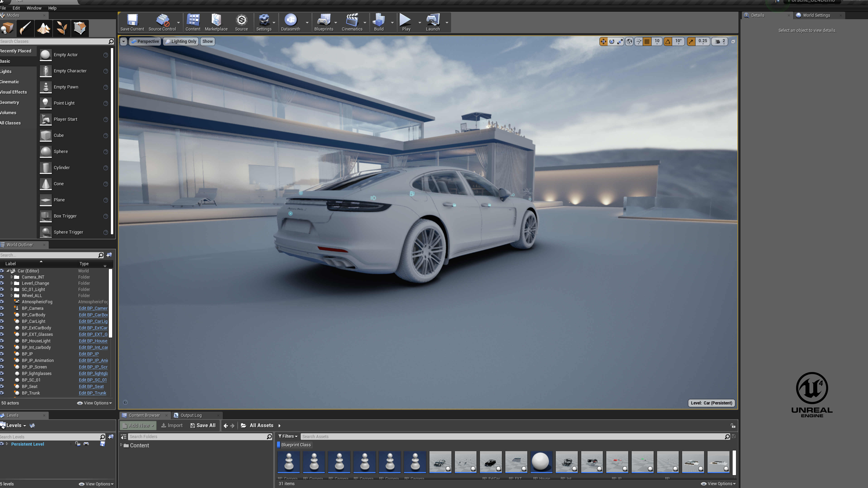Toggle grid snapping in the viewport toolbar
Image resolution: width=868 pixels, height=488 pixels.
(x=647, y=41)
